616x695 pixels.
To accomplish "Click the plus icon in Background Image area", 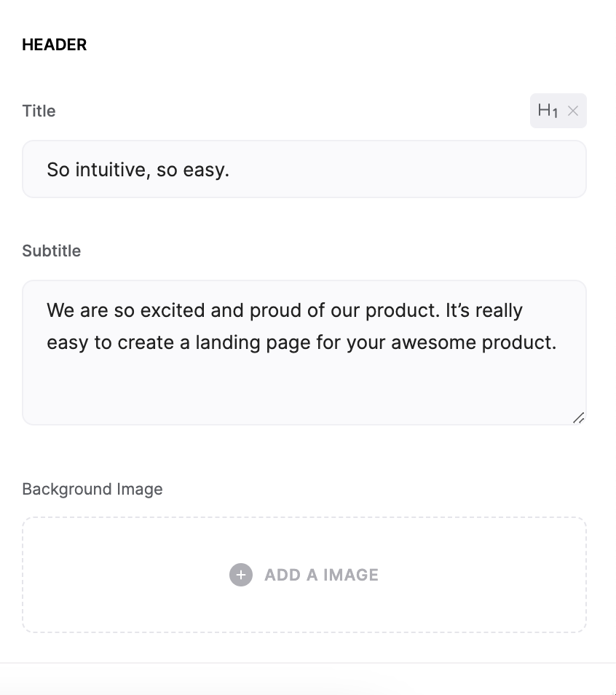I will pyautogui.click(x=240, y=574).
